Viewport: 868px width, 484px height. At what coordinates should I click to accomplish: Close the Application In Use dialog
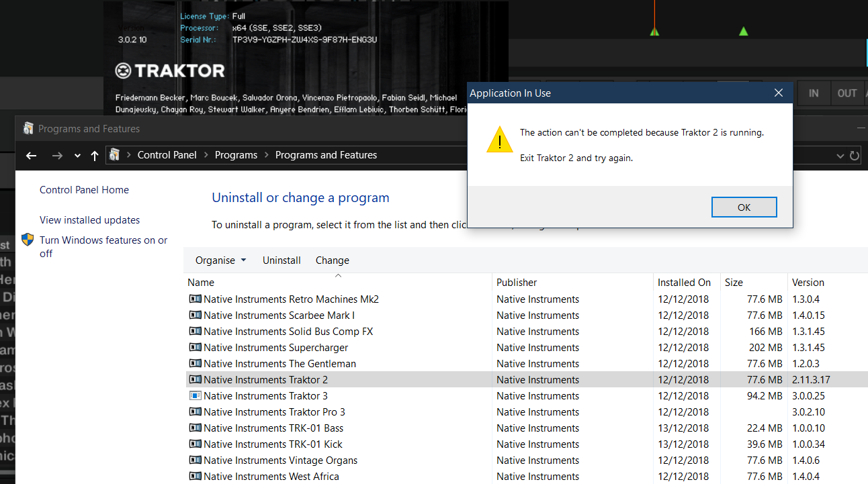[778, 93]
